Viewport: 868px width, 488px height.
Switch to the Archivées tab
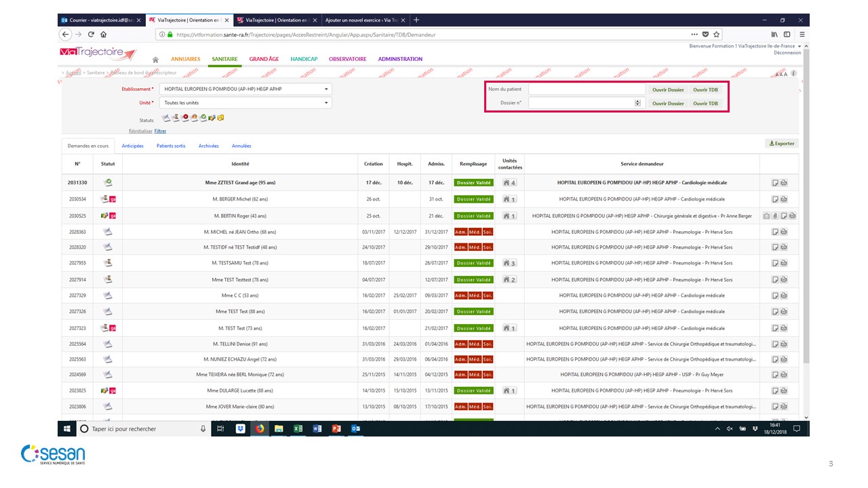pyautogui.click(x=208, y=146)
